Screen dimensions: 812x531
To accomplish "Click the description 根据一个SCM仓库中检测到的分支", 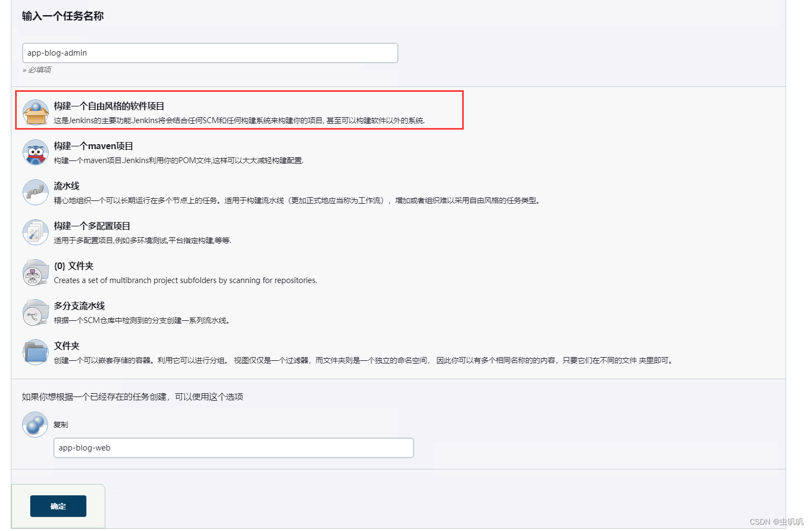I will coord(142,320).
